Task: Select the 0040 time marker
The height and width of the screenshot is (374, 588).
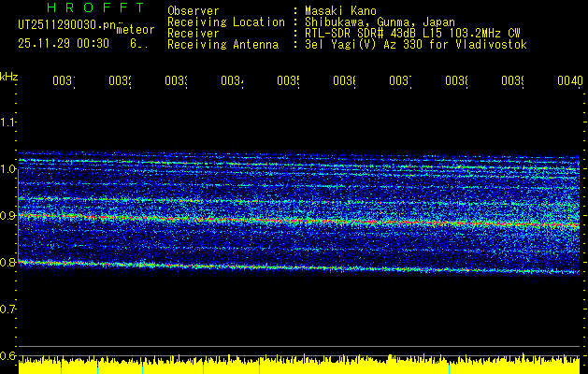Action: coord(570,80)
